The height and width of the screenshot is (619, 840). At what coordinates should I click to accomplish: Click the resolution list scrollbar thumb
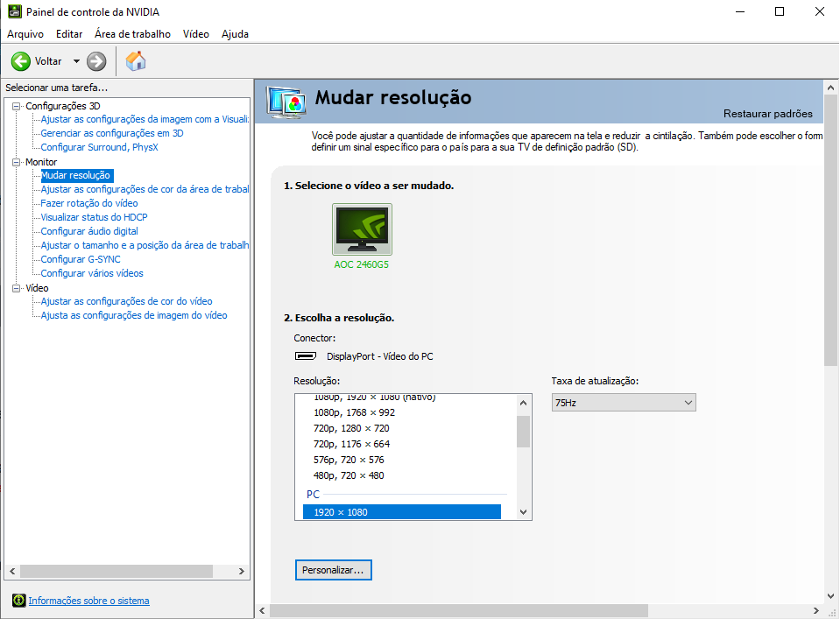pos(524,431)
